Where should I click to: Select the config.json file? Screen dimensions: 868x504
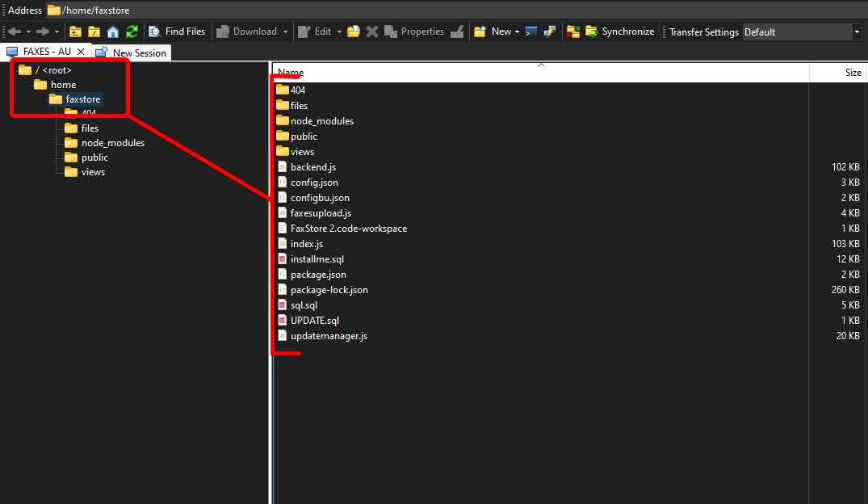(314, 183)
